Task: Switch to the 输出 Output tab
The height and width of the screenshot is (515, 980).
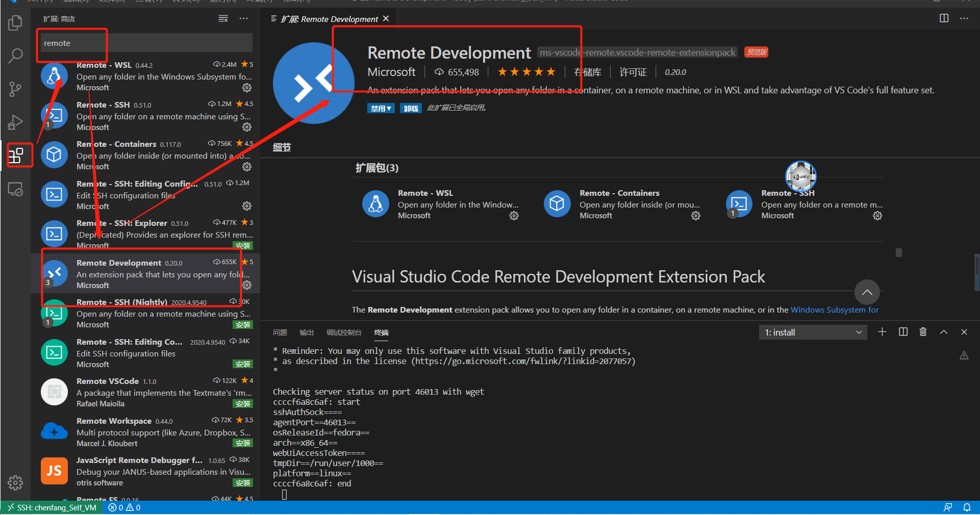Action: pyautogui.click(x=307, y=332)
